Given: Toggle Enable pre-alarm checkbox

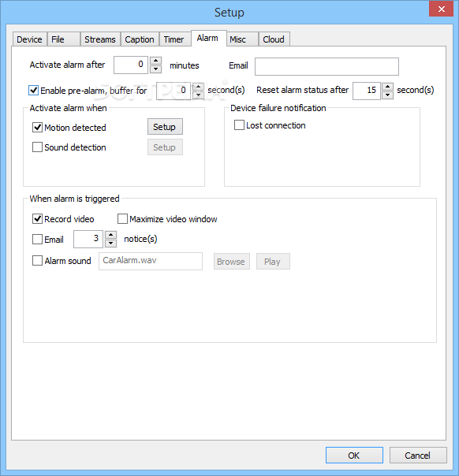Looking at the screenshot, I should click(x=33, y=91).
